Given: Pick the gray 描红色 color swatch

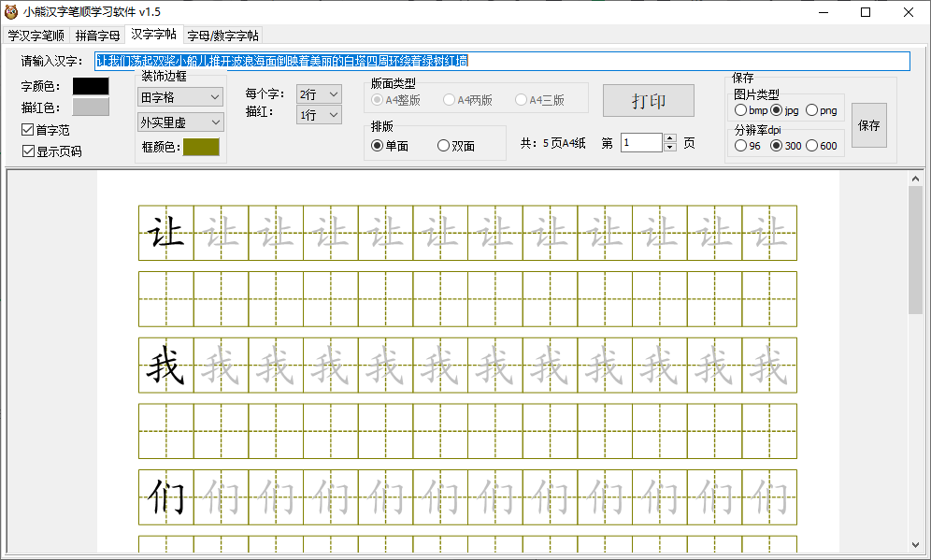Looking at the screenshot, I should (91, 107).
